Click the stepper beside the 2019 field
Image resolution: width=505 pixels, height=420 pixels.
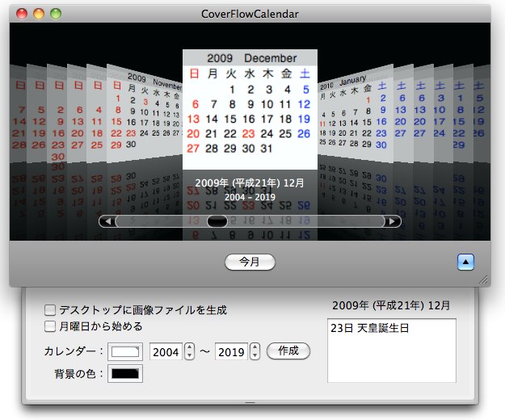coord(255,351)
